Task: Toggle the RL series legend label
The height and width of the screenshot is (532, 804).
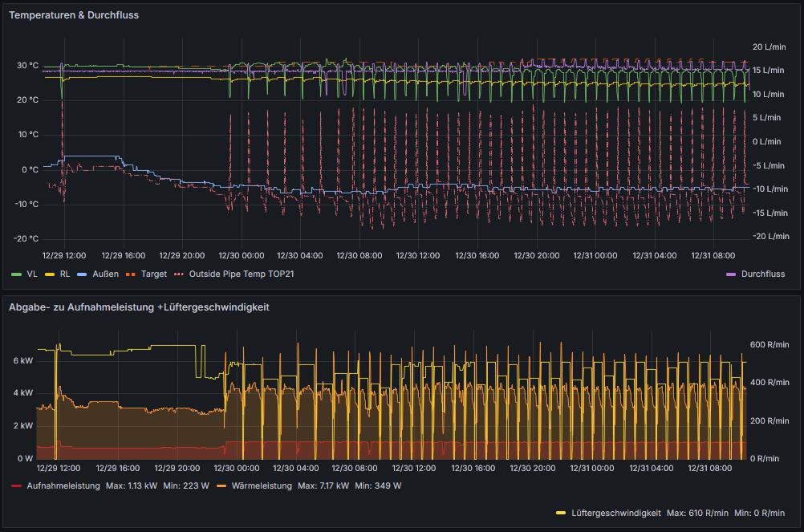Action: click(x=65, y=274)
